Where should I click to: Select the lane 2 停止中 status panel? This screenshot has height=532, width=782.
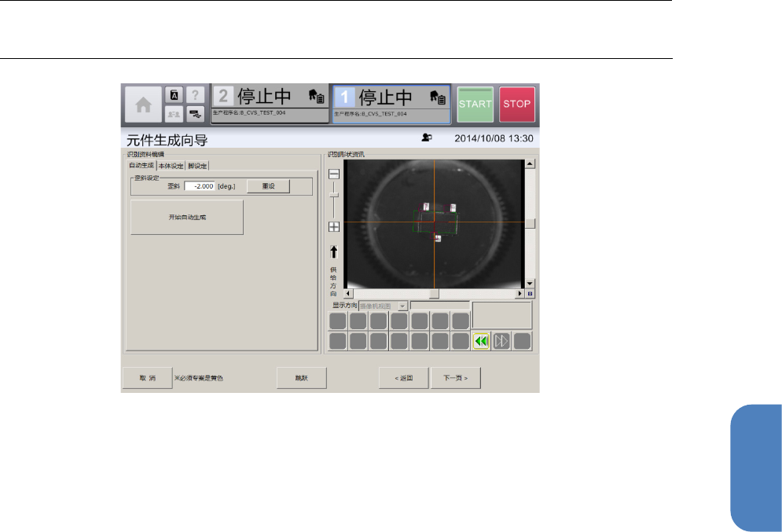(269, 104)
